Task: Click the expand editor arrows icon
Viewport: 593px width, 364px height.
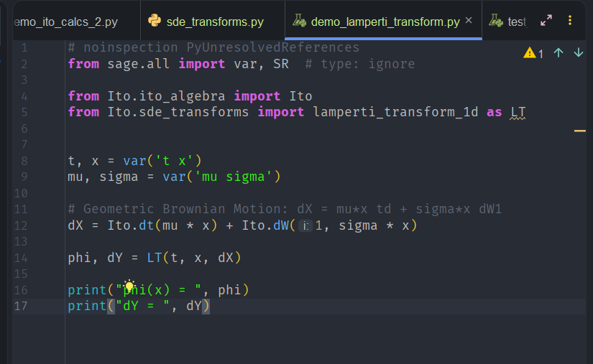Action: click(x=546, y=21)
